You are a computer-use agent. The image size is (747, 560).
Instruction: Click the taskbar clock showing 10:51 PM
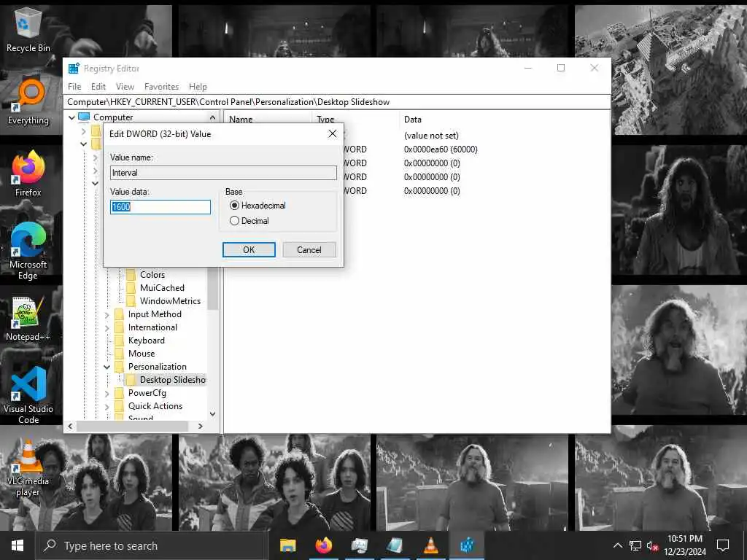click(x=684, y=545)
